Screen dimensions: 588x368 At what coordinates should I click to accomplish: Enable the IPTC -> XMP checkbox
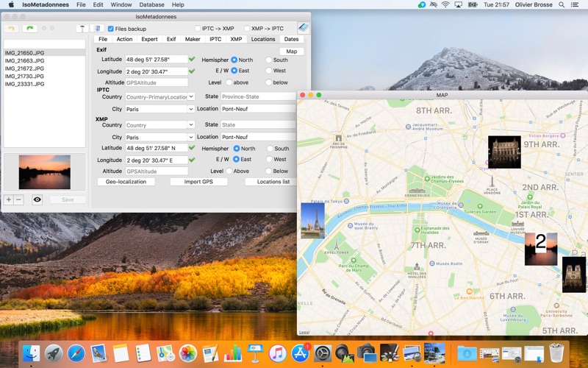click(x=198, y=28)
